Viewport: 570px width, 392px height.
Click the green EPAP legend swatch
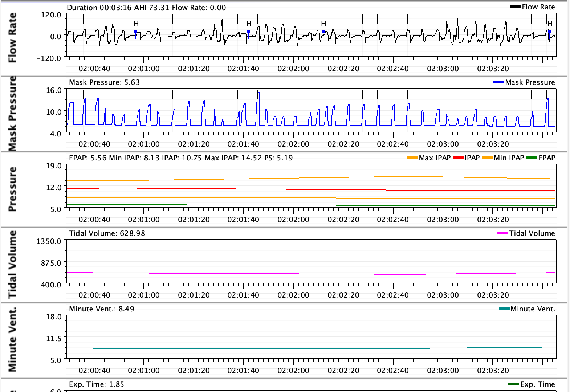pyautogui.click(x=532, y=158)
